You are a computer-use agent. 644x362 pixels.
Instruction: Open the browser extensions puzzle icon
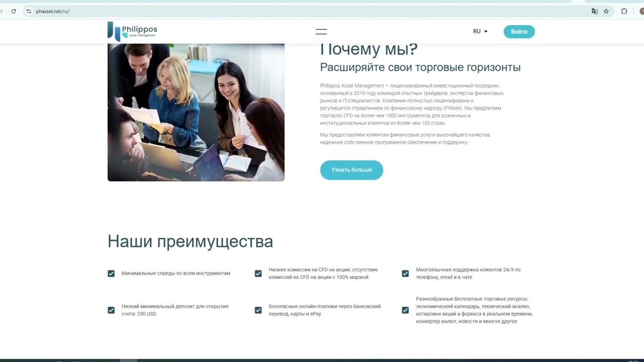(624, 11)
